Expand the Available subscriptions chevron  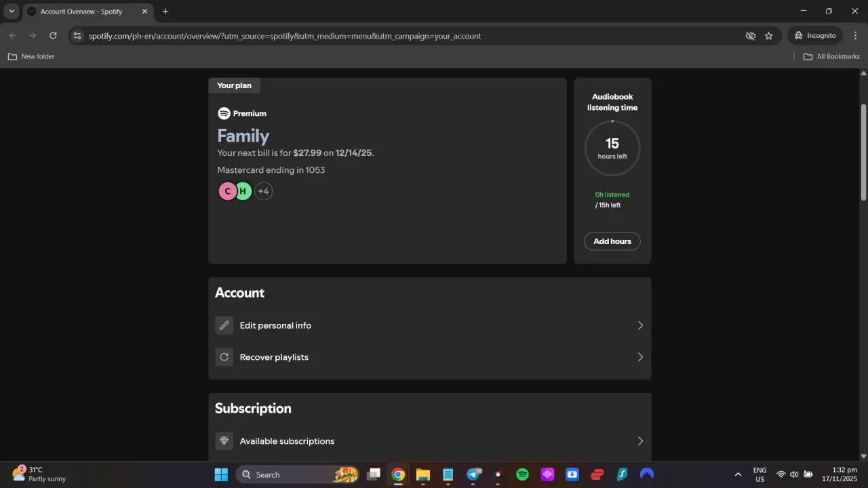[x=640, y=441]
